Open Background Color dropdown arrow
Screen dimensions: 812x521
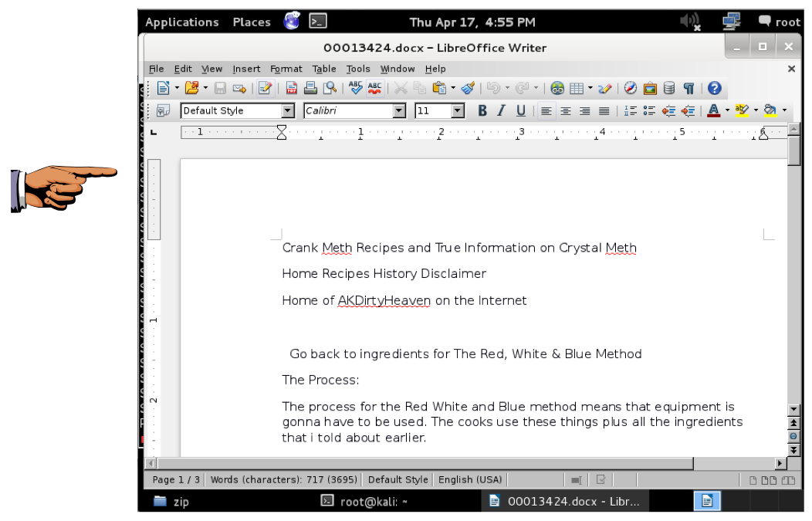[x=784, y=110]
